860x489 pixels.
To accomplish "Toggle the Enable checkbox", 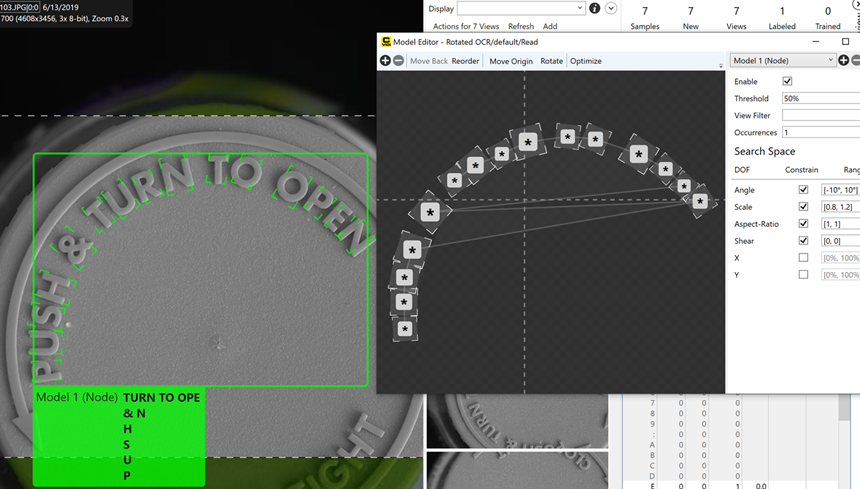I will pyautogui.click(x=787, y=81).
